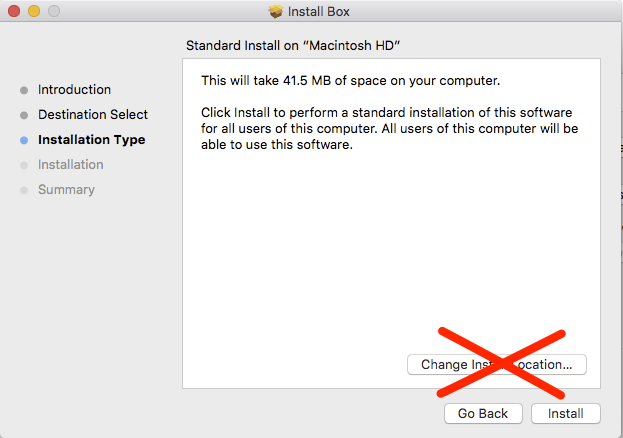623x438 pixels.
Task: Select the Summary step in sidebar
Action: (66, 190)
